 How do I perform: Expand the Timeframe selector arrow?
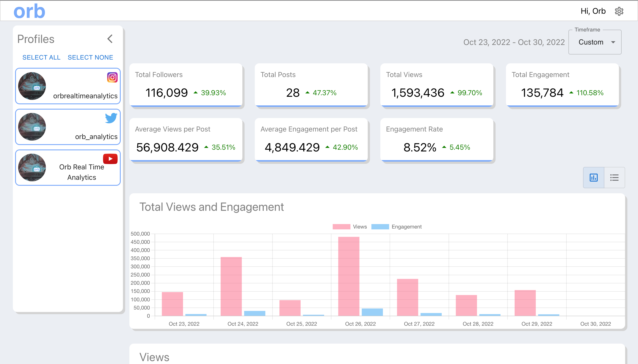(x=613, y=43)
